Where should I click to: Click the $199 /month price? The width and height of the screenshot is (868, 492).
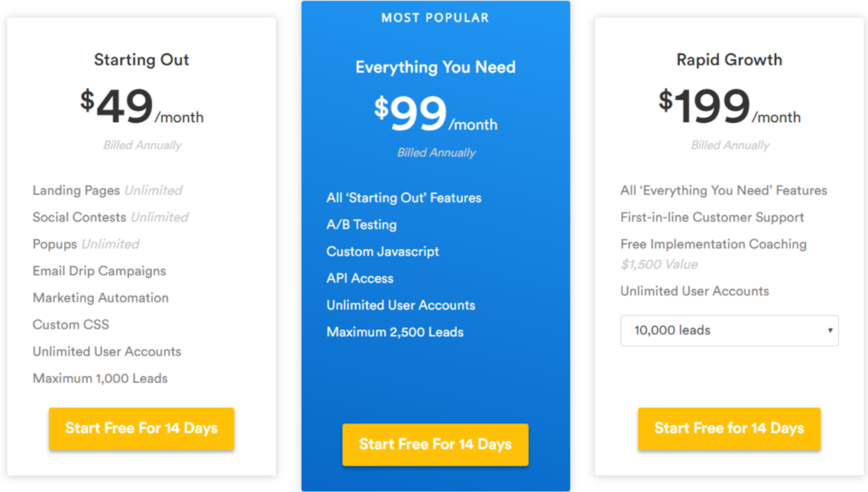(729, 106)
